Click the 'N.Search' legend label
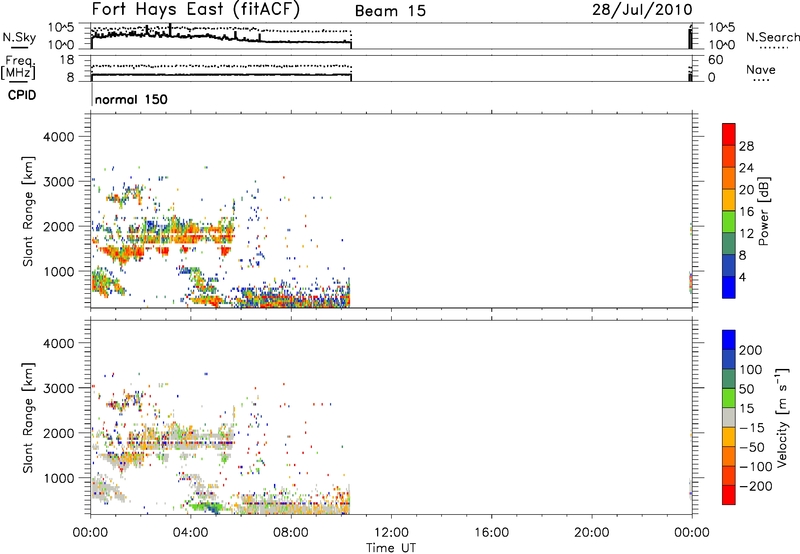800x554 pixels. [x=773, y=37]
